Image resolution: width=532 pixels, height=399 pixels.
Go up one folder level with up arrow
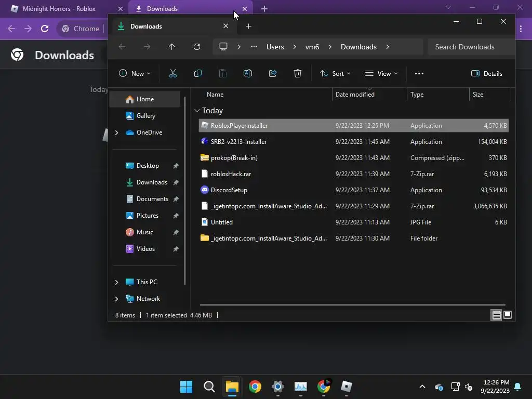pos(171,47)
